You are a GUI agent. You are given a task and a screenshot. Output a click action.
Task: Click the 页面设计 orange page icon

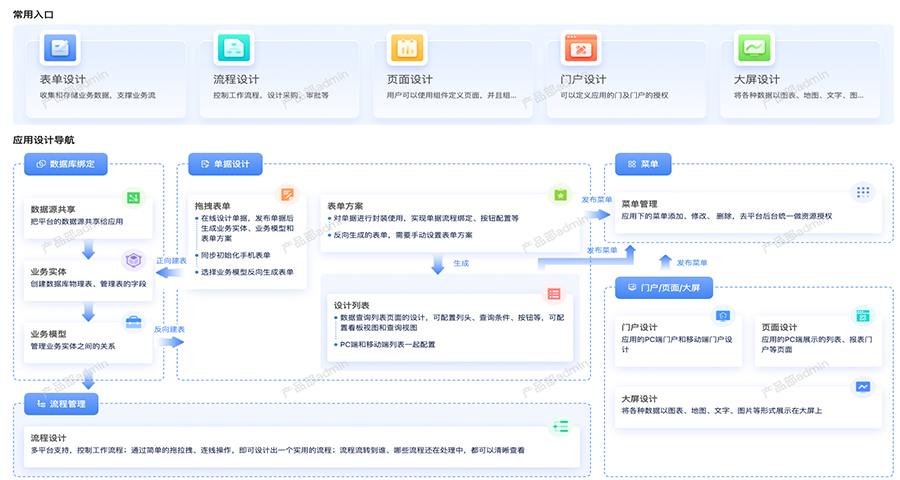click(x=407, y=48)
